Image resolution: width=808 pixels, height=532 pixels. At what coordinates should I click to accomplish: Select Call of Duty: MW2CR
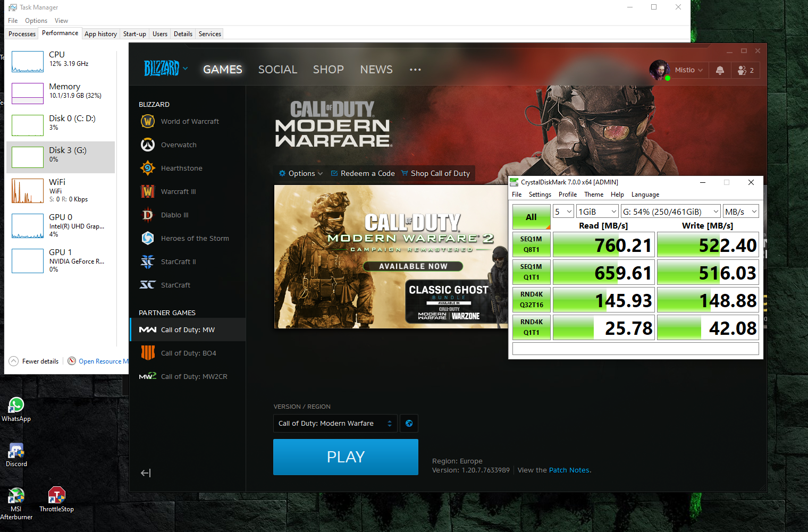point(188,376)
